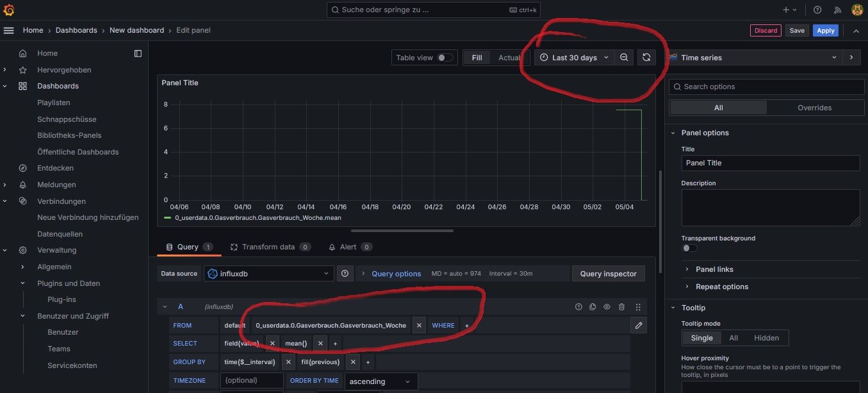The width and height of the screenshot is (868, 393).
Task: Open the hamburger main menu
Action: tap(8, 30)
